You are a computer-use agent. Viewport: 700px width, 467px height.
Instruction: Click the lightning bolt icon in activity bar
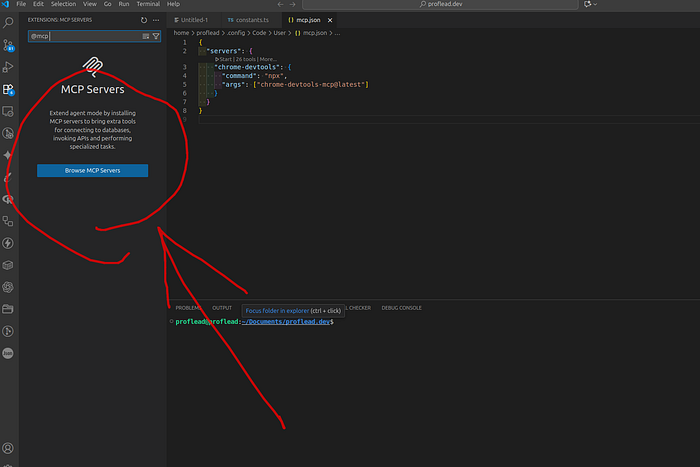click(8, 243)
